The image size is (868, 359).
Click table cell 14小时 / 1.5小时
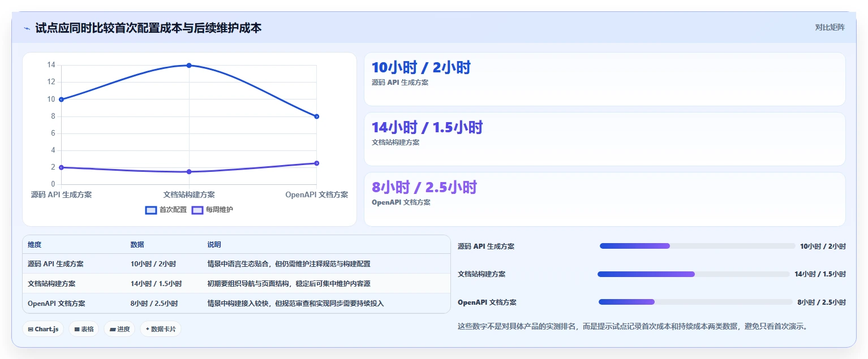(156, 284)
